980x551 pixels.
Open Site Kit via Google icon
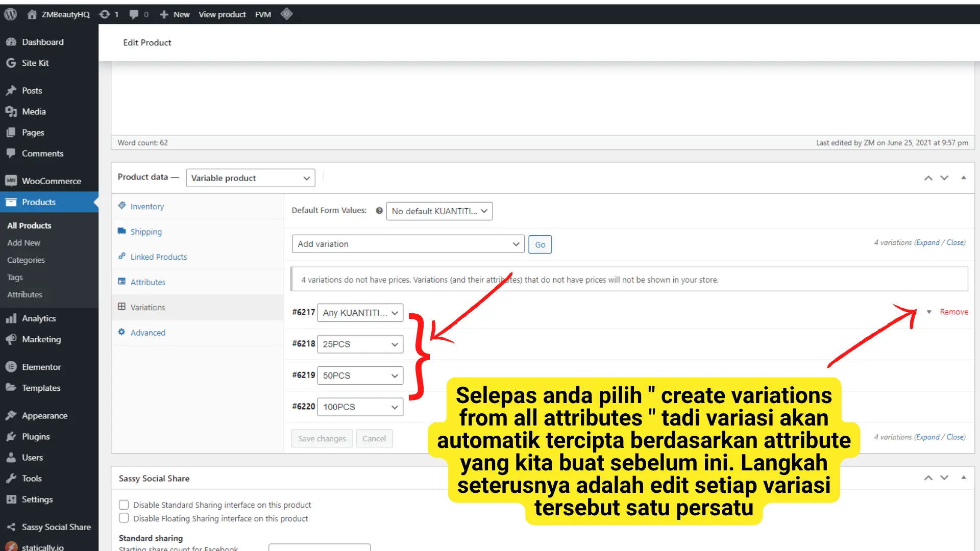point(11,63)
